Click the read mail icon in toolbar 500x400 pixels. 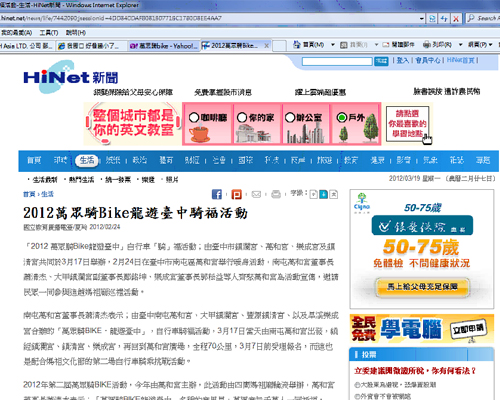(386, 45)
